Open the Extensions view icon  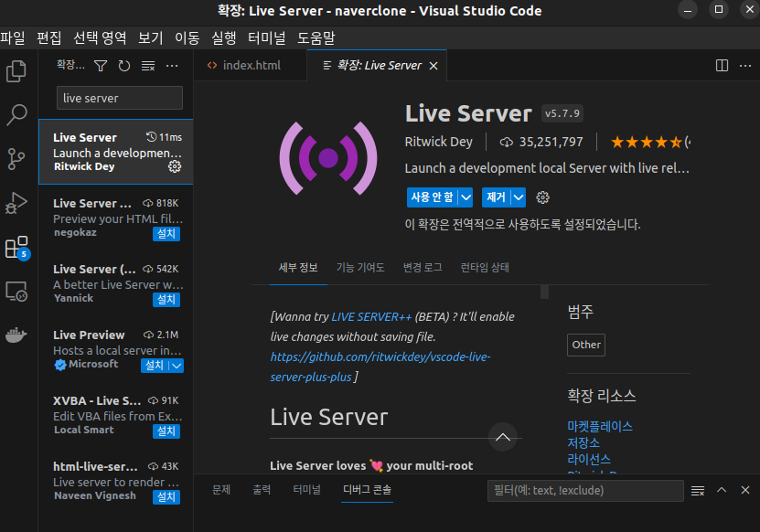click(16, 247)
